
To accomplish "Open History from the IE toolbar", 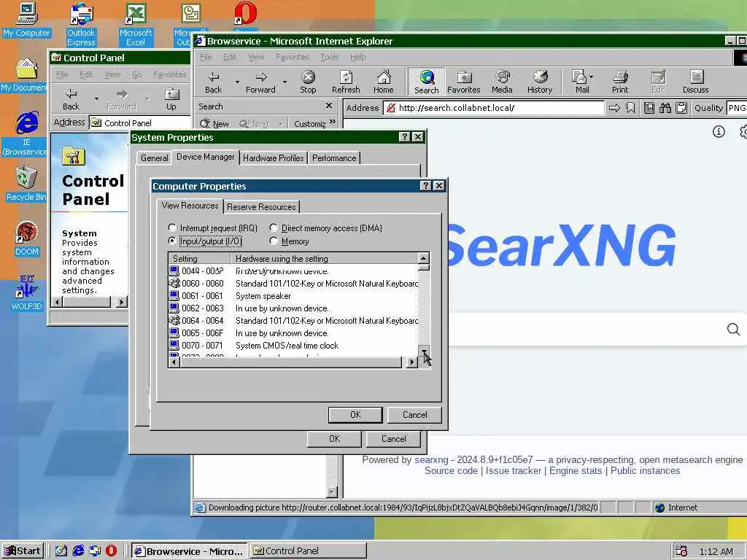I will coord(540,82).
